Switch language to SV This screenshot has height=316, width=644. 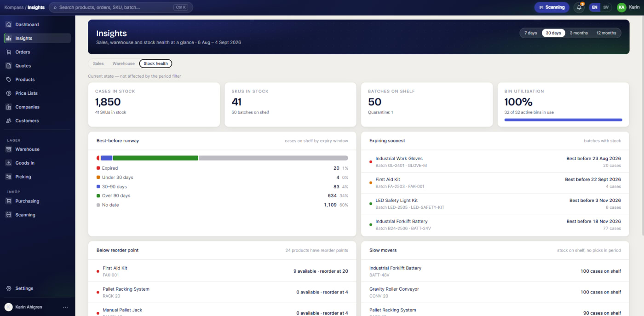pyautogui.click(x=606, y=7)
